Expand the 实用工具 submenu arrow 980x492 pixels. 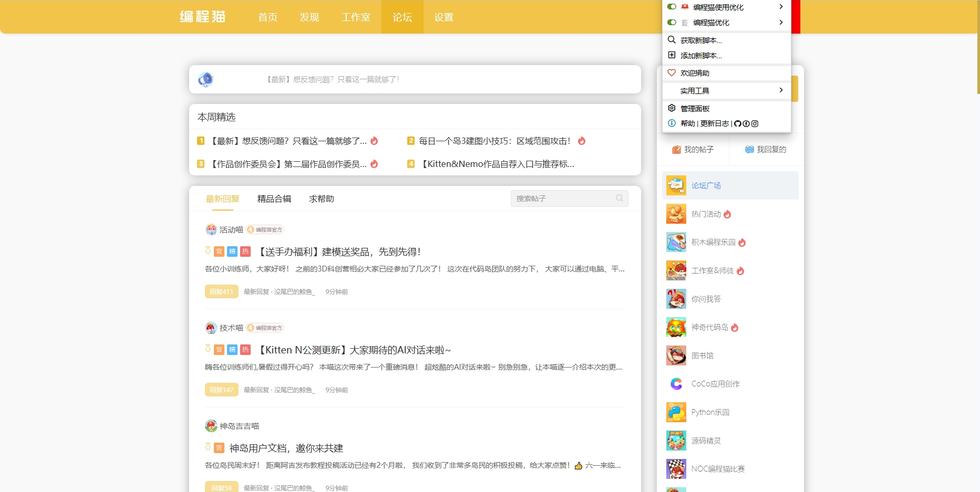[x=781, y=90]
